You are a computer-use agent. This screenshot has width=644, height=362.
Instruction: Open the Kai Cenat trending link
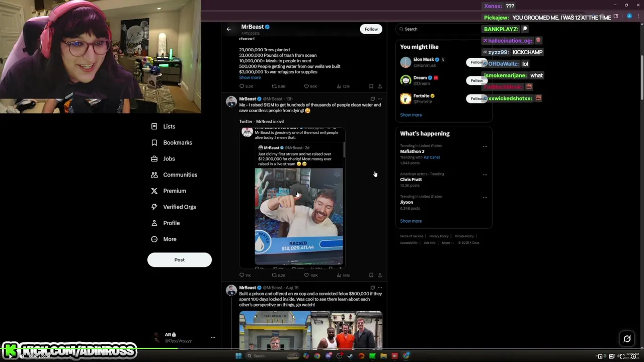tap(432, 157)
